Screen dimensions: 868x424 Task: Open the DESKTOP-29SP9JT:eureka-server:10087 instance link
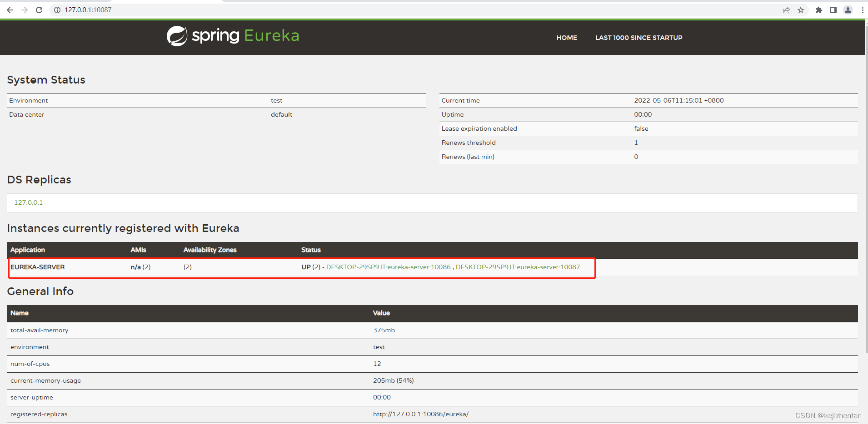pos(518,267)
